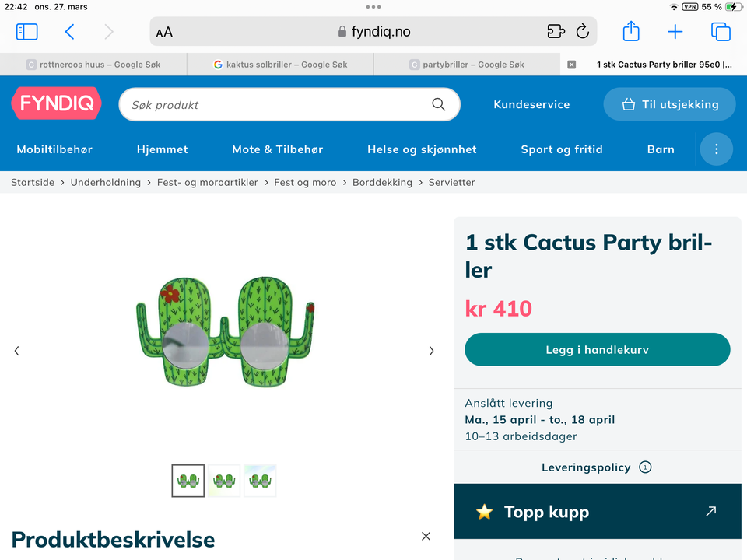
Task: Select the third product image thumbnail
Action: coord(260,481)
